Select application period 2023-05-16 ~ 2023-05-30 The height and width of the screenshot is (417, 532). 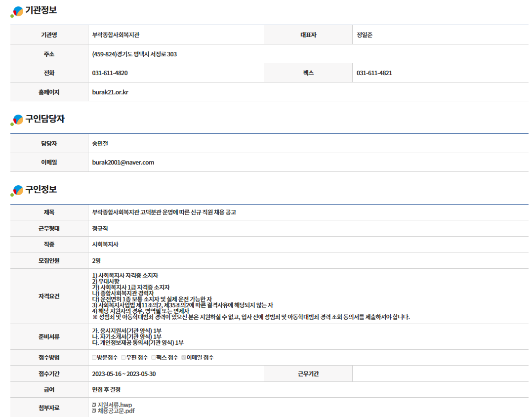[124, 374]
